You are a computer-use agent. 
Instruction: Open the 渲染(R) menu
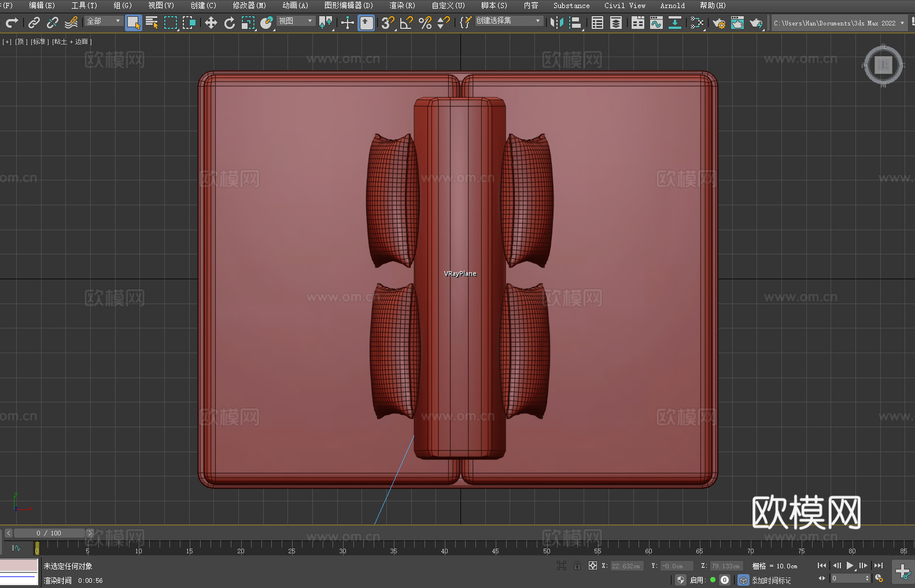pos(402,5)
